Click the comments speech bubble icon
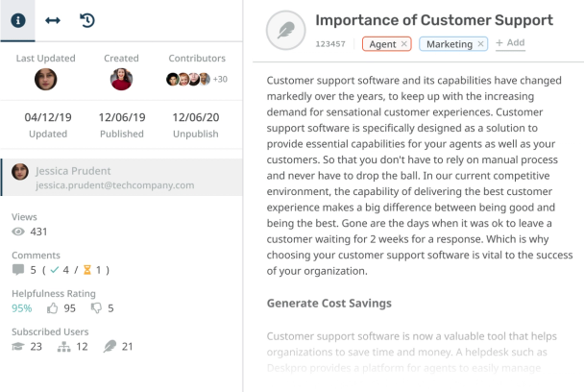 click(x=18, y=270)
